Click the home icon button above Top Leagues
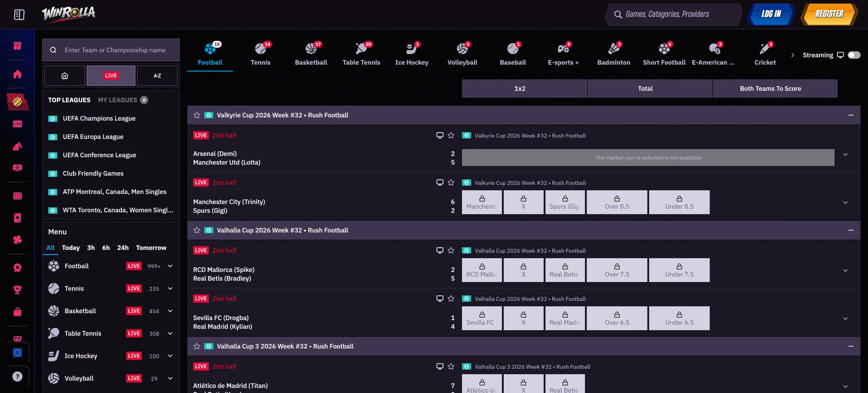 click(x=65, y=76)
